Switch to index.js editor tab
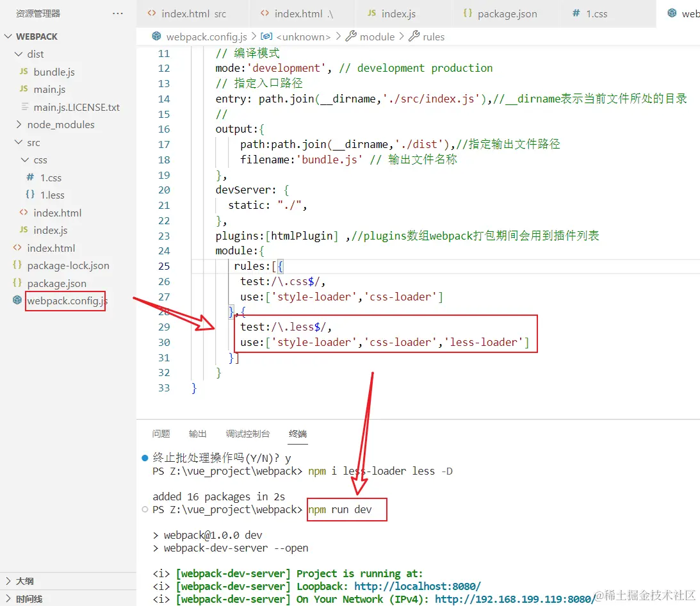700x606 pixels. [404, 13]
